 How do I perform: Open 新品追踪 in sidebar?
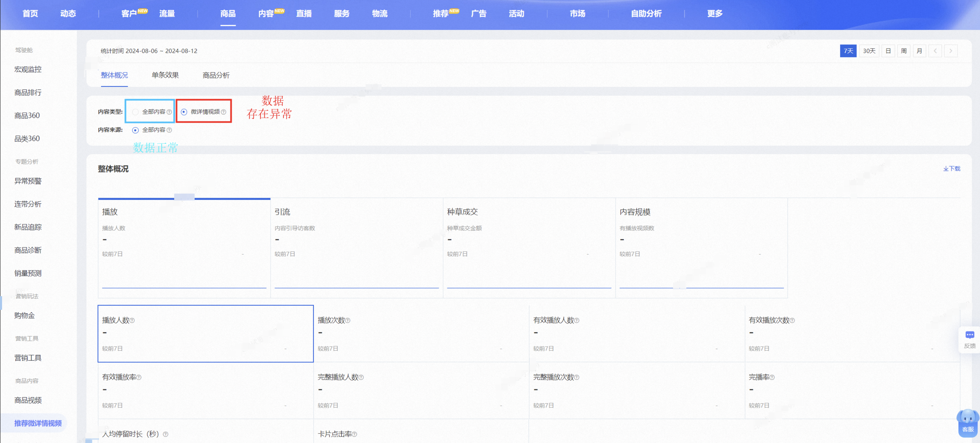tap(28, 227)
